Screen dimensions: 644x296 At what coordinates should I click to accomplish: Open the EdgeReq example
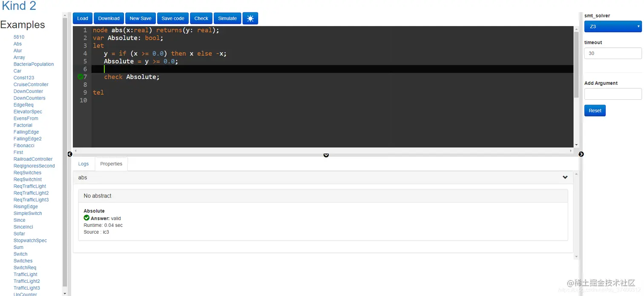click(23, 105)
